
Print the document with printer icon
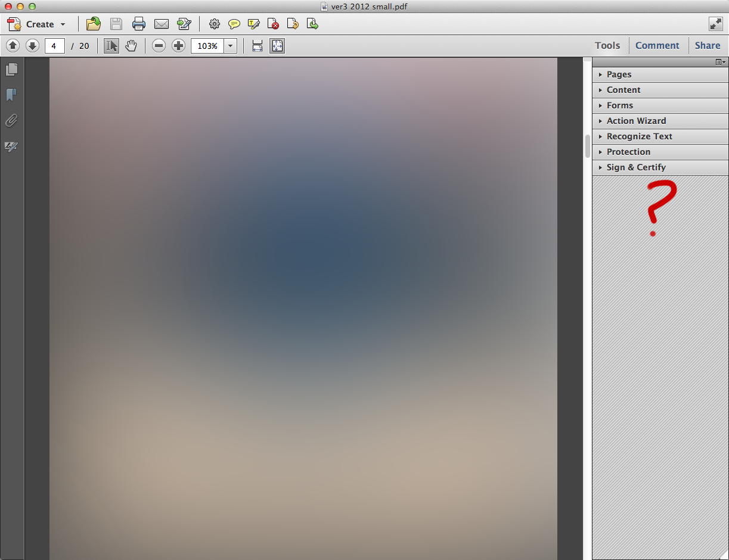tap(139, 24)
